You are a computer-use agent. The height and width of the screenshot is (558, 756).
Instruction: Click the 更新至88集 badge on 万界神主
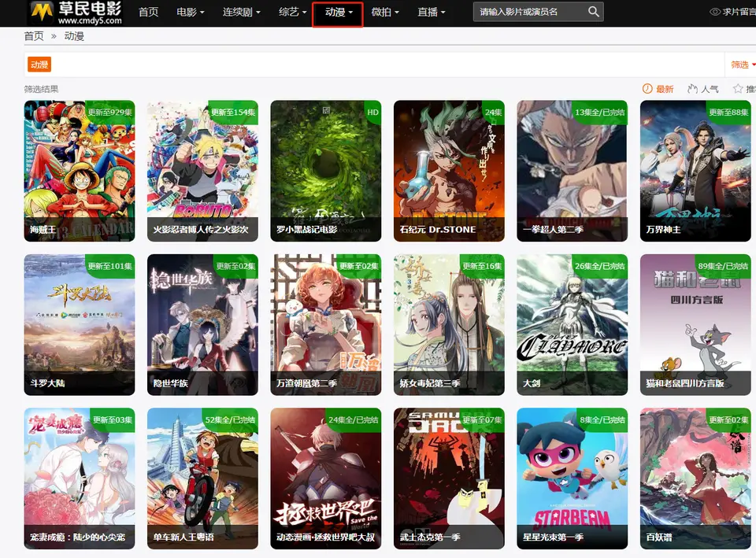coord(728,112)
